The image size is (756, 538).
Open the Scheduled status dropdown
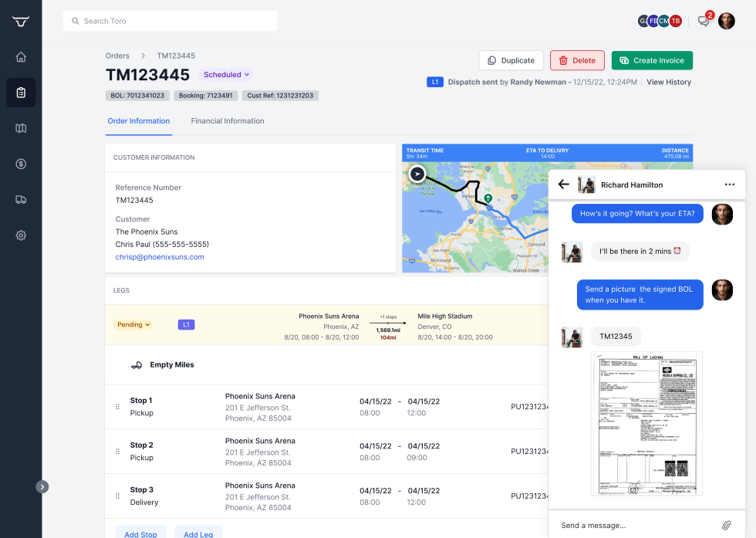pyautogui.click(x=225, y=75)
